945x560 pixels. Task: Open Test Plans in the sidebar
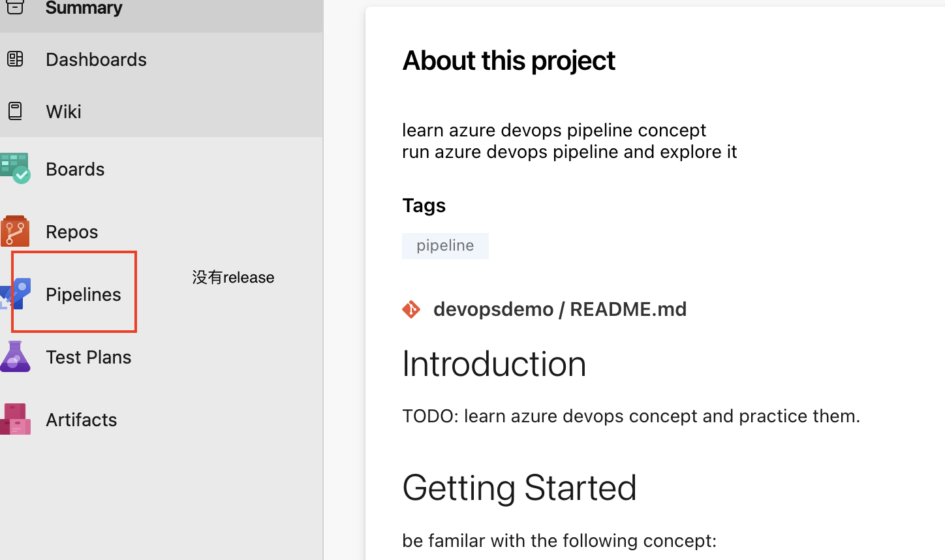(x=88, y=357)
